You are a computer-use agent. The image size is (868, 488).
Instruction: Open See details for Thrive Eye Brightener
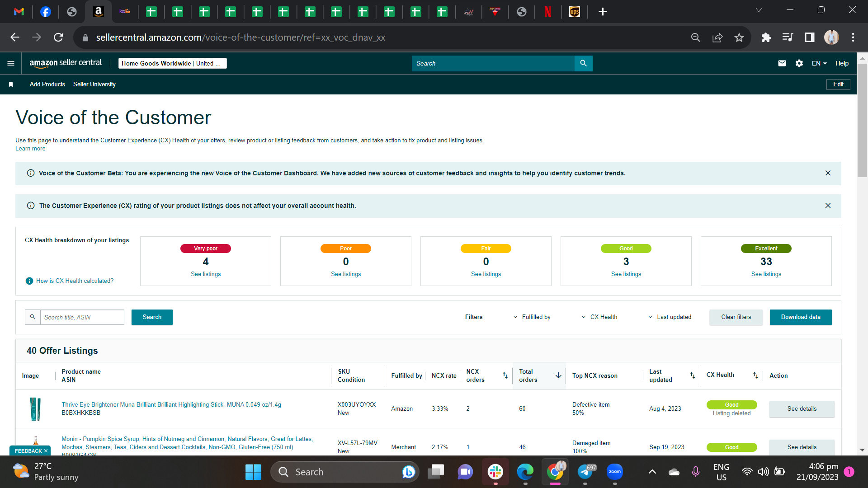[802, 409]
